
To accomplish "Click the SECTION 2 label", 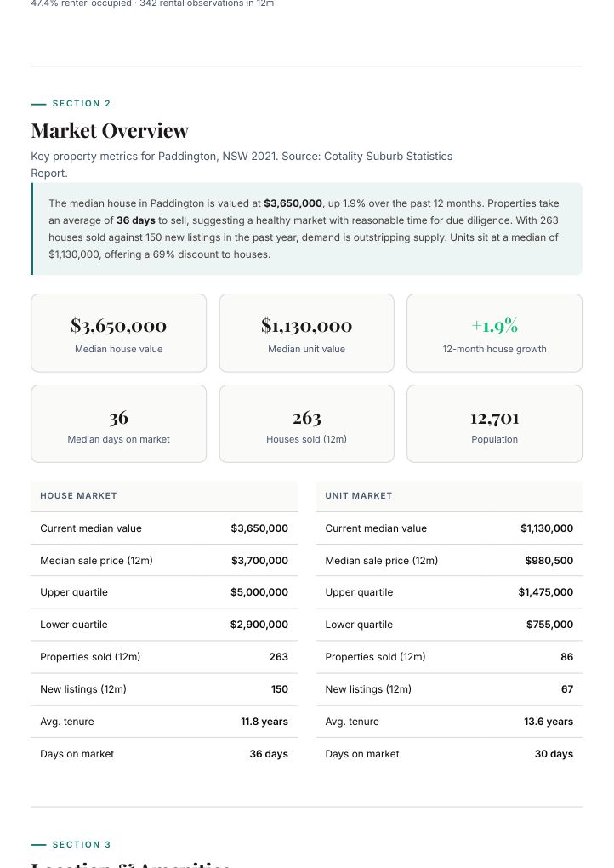I will pos(82,104).
